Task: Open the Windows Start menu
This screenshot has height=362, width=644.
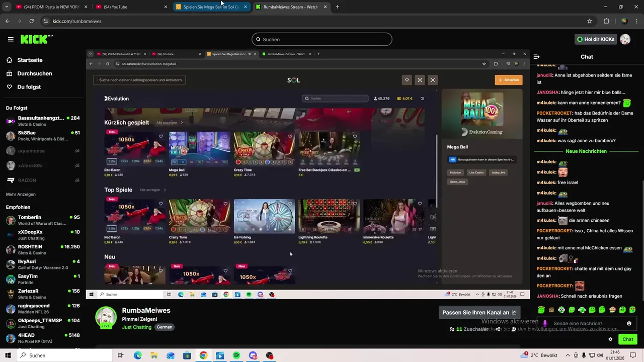Action: click(x=8, y=355)
